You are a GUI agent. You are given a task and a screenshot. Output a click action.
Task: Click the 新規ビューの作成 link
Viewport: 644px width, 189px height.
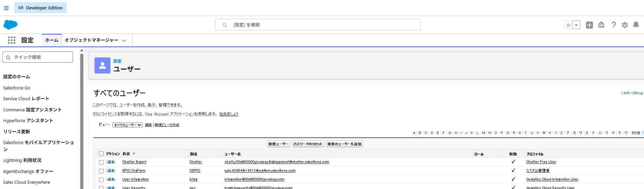point(167,125)
